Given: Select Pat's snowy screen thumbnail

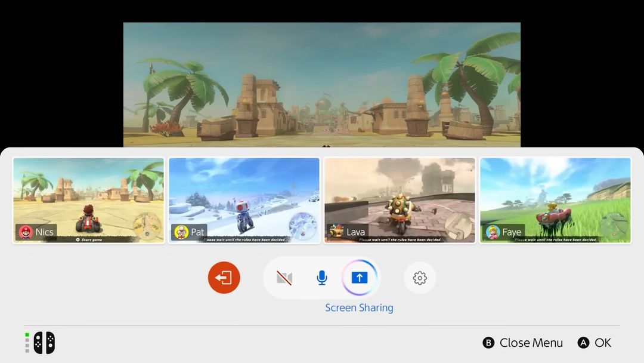Looking at the screenshot, I should [x=244, y=201].
